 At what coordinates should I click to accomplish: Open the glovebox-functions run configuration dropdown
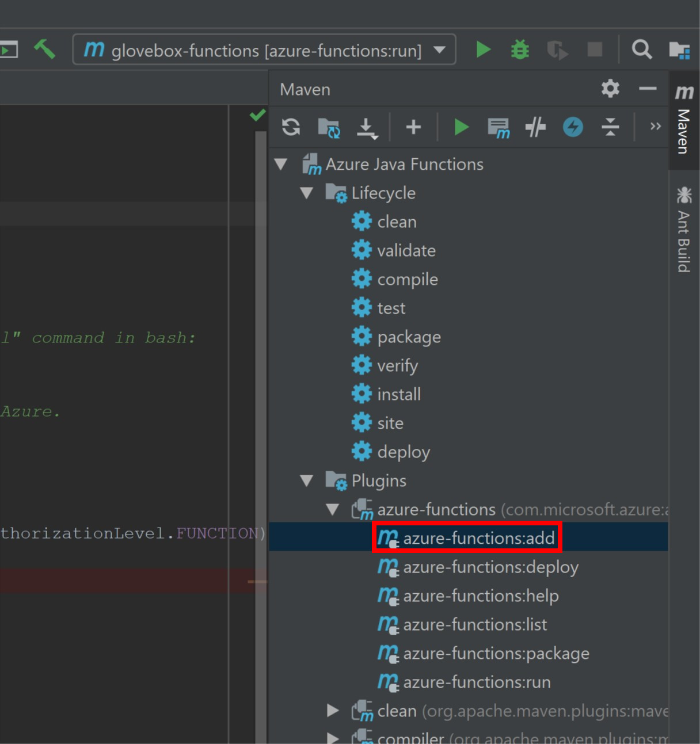(x=264, y=50)
